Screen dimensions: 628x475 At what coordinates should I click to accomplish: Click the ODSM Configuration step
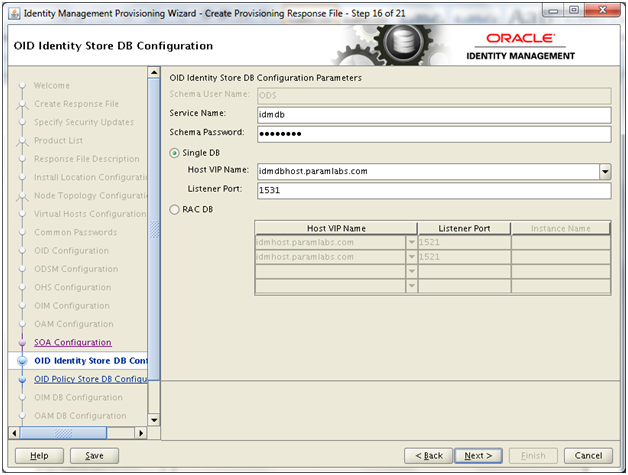[x=76, y=269]
